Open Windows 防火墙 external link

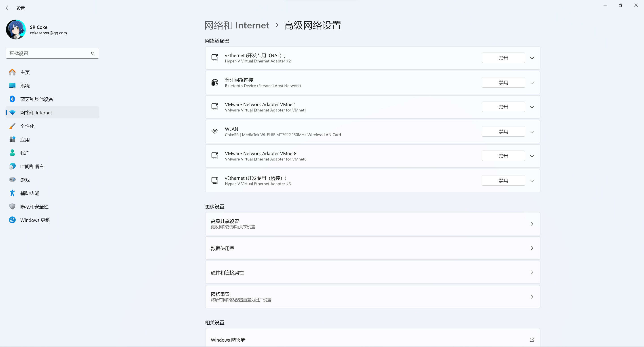373,338
